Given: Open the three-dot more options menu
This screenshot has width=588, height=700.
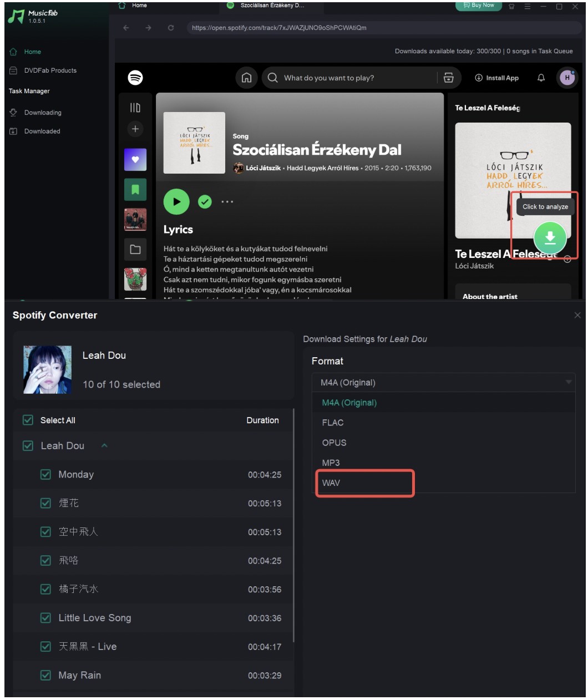Looking at the screenshot, I should (x=227, y=202).
